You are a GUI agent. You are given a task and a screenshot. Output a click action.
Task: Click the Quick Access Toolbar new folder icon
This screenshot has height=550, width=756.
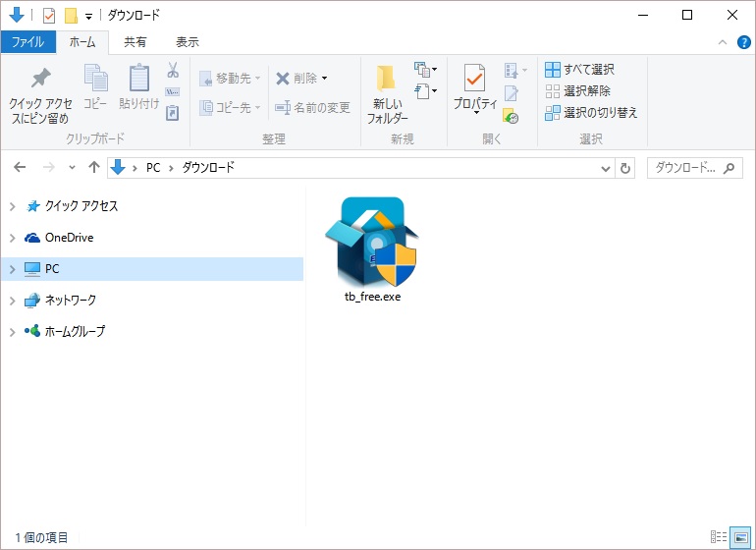point(71,16)
